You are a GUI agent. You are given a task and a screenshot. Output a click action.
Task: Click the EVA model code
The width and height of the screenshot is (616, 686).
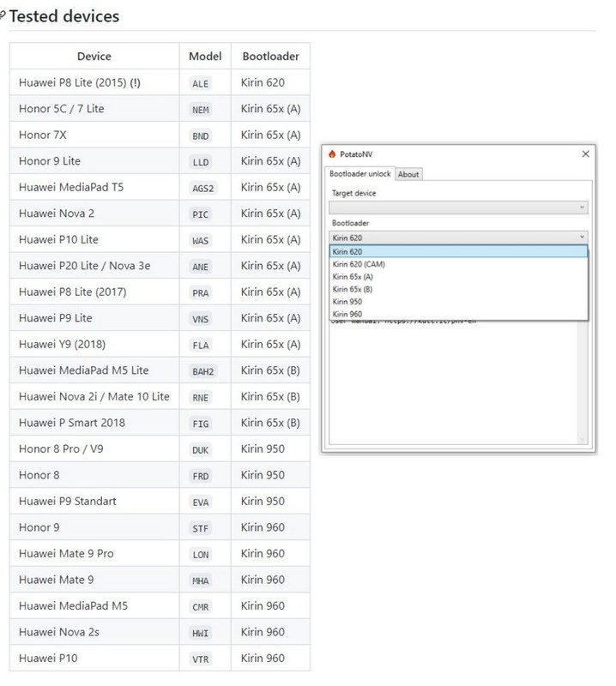click(201, 502)
